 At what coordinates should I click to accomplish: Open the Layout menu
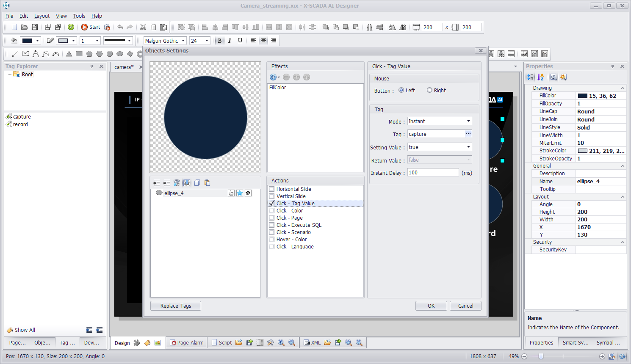[x=42, y=16]
